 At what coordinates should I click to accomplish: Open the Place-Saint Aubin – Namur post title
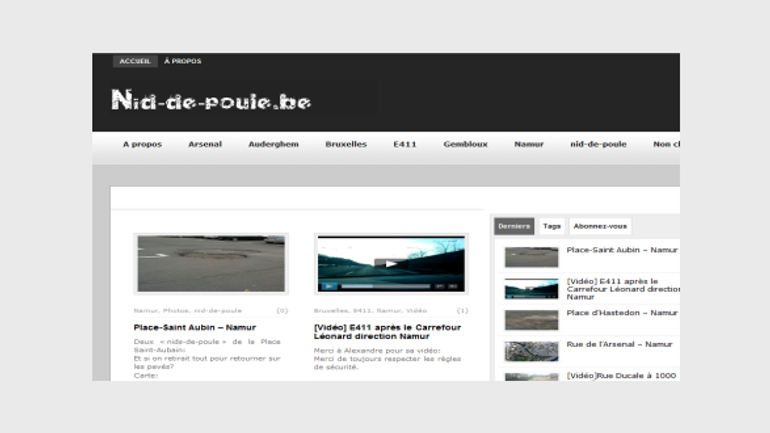coord(195,327)
